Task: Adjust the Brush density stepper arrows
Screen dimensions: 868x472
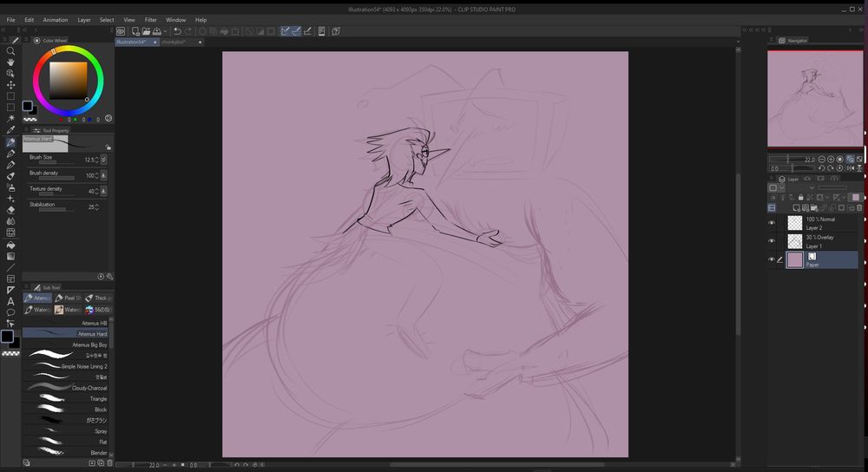Action: coord(97,175)
